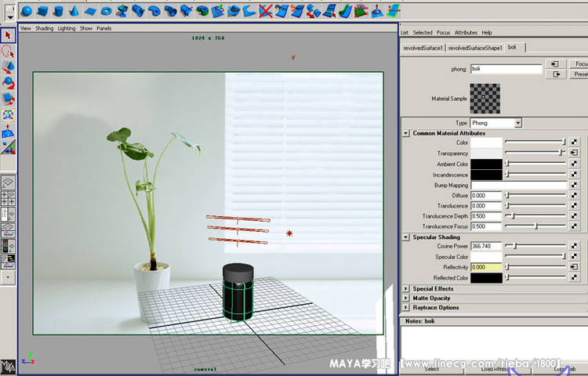The width and height of the screenshot is (588, 376).
Task: Create a NURBS cube from the shelf
Action: tap(42, 11)
